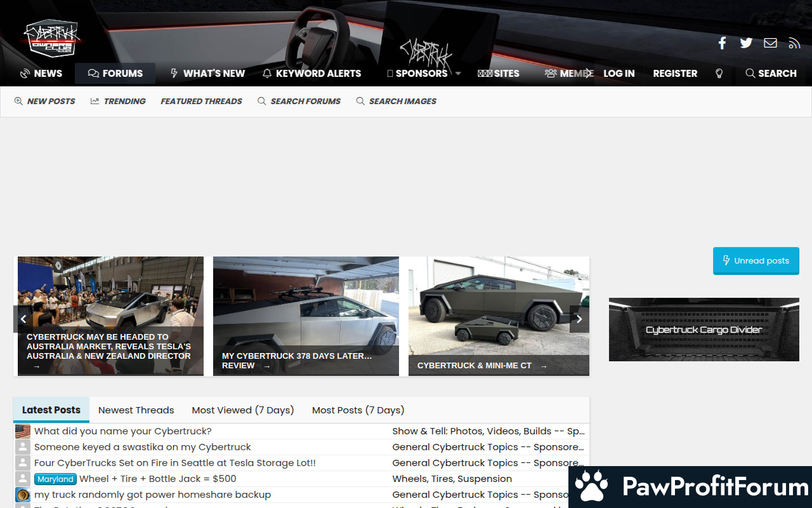Open the RSS feed icon
The height and width of the screenshot is (508, 812).
(794, 43)
